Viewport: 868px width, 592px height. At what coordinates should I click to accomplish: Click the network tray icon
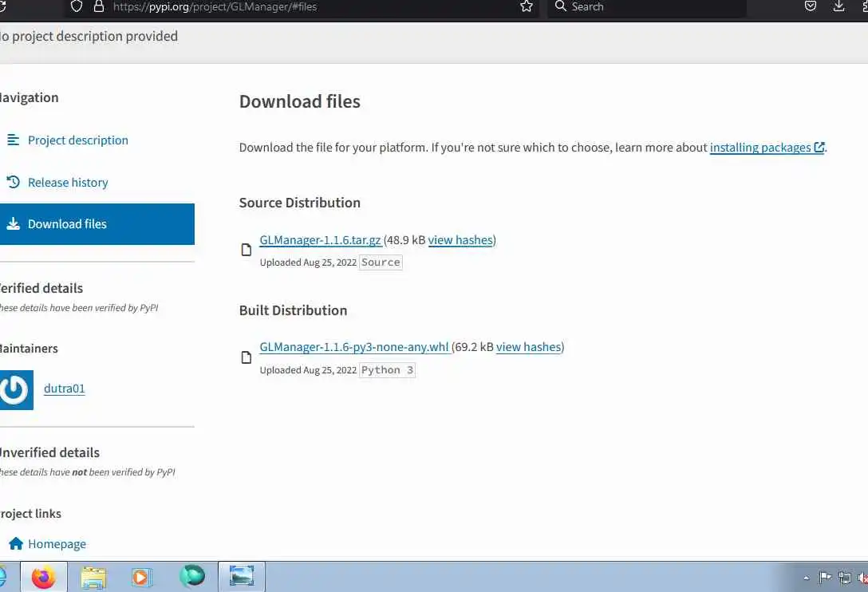[x=845, y=578]
